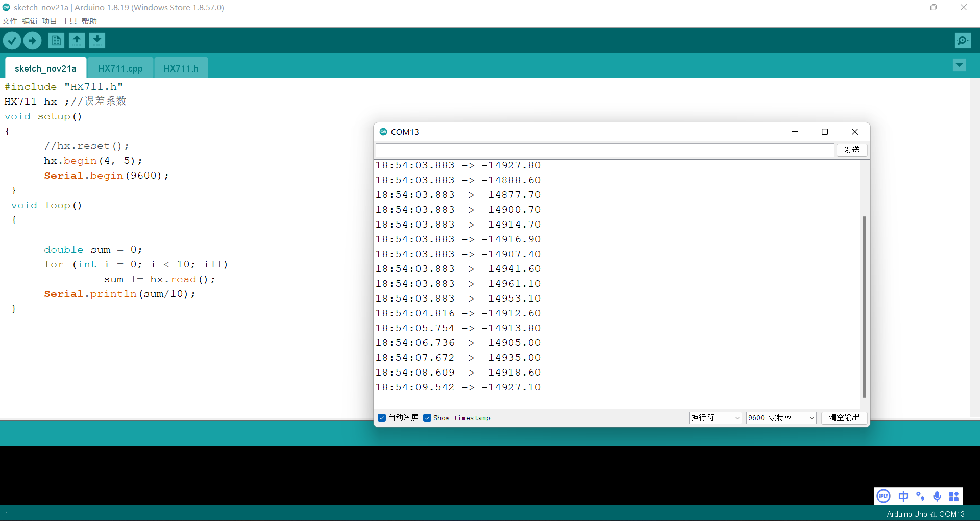Screen dimensions: 980x521
Task: Click the void setup() line
Action: tap(43, 116)
